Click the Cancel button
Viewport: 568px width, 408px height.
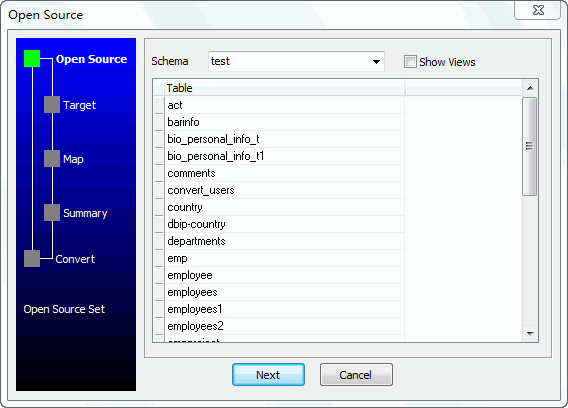click(356, 375)
